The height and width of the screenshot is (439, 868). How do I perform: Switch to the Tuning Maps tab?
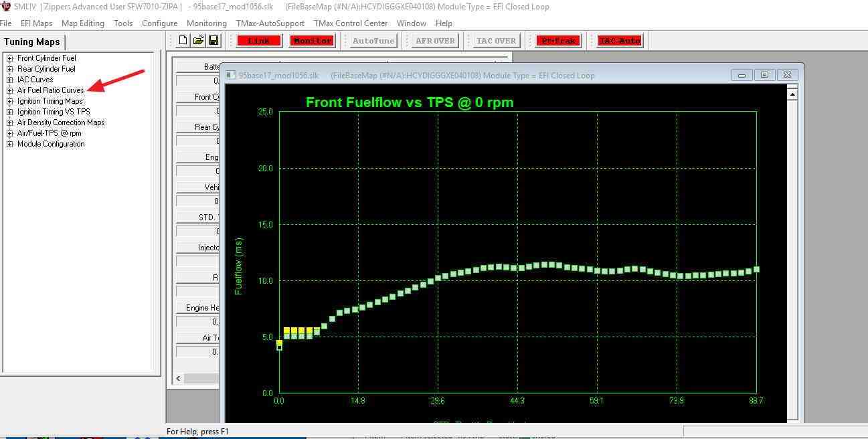[x=32, y=41]
